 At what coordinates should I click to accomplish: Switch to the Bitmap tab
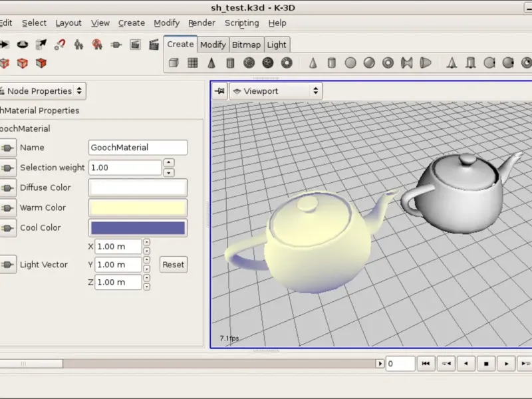[246, 45]
